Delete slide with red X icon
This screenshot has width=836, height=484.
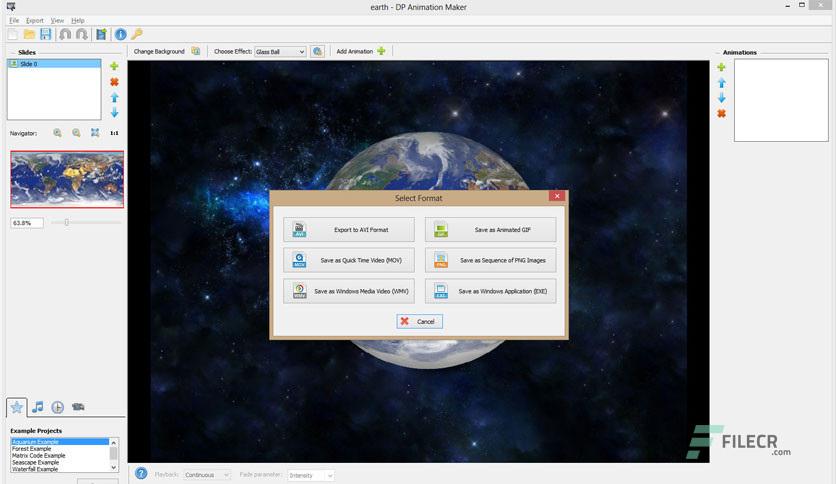pyautogui.click(x=114, y=82)
